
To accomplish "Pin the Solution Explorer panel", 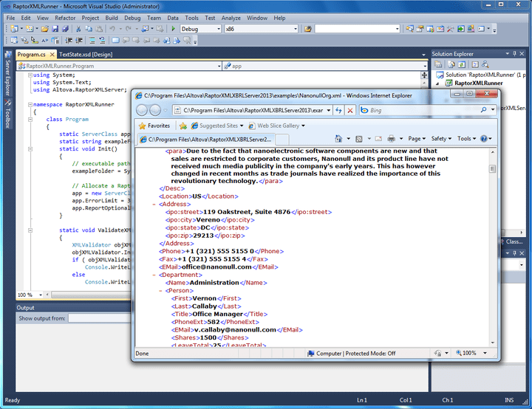I will pos(515,54).
